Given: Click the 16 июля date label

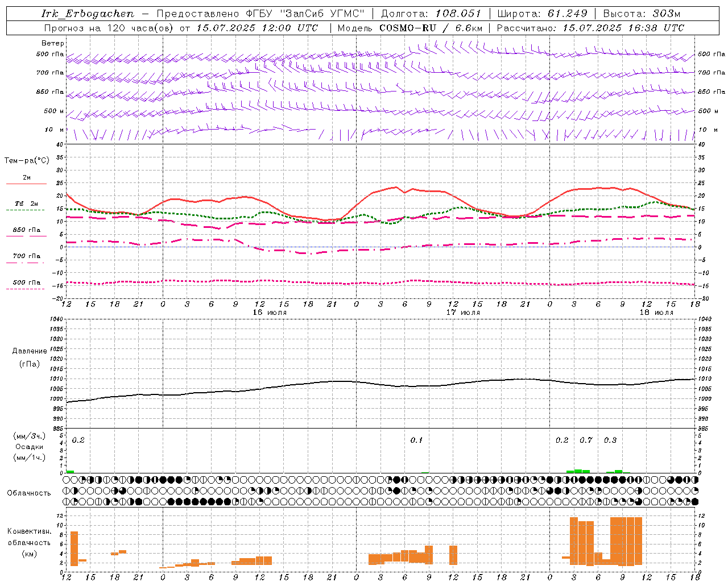Looking at the screenshot, I should [270, 313].
